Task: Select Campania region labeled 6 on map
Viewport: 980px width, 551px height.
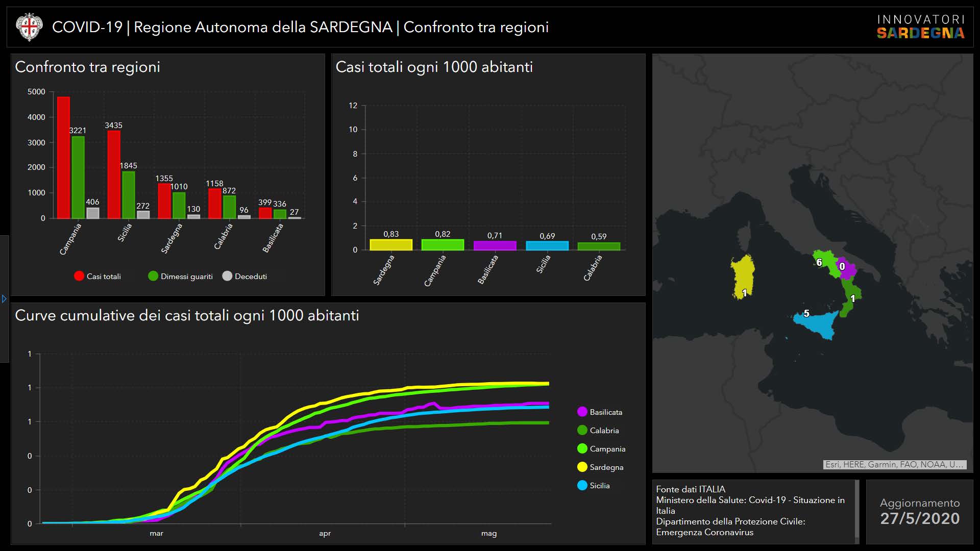Action: point(827,259)
